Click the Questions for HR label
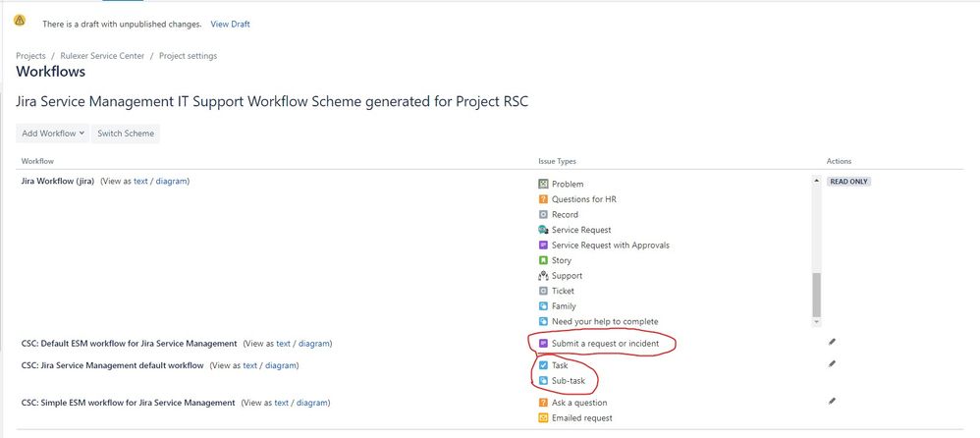 click(x=584, y=199)
